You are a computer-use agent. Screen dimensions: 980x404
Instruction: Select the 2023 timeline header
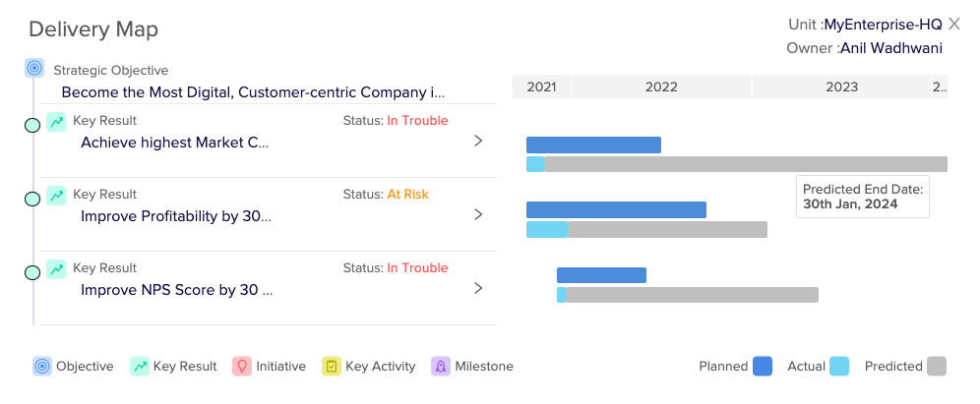click(841, 87)
